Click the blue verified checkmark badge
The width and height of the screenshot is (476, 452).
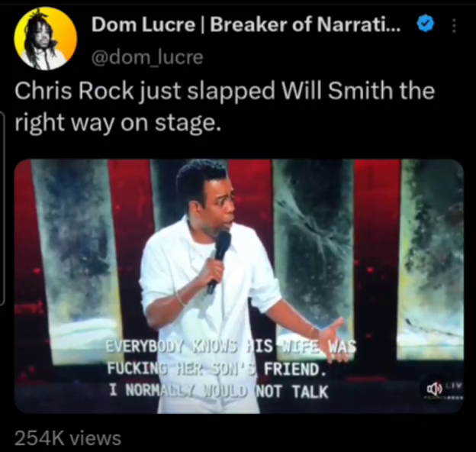pyautogui.click(x=426, y=24)
